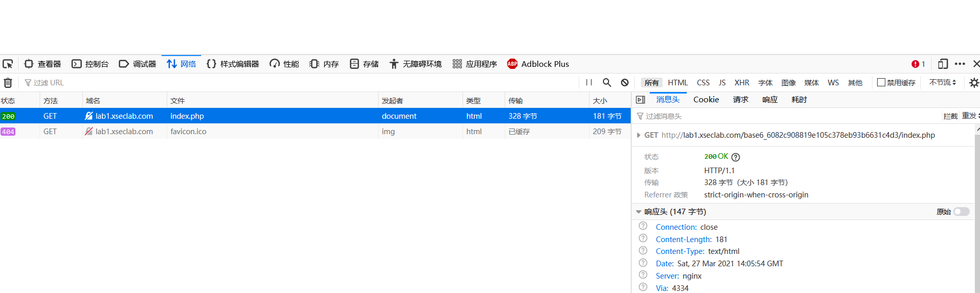
Task: Open the devtools three-dot menu
Action: click(960, 64)
